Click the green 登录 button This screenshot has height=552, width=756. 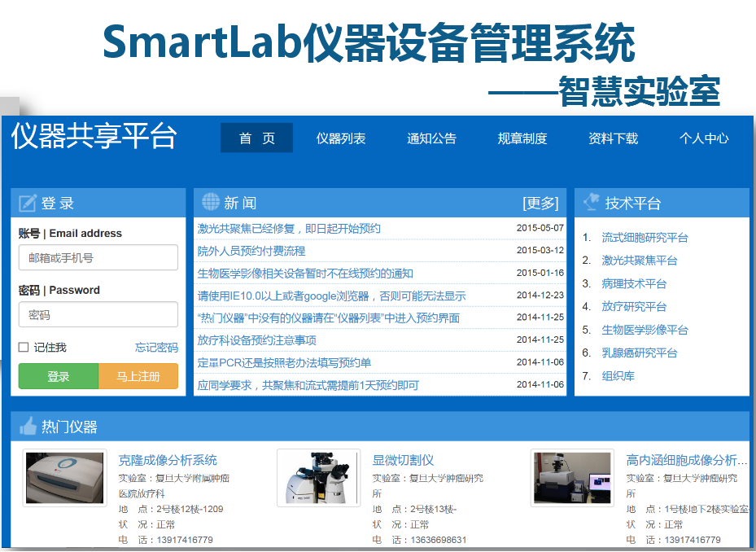pos(59,376)
